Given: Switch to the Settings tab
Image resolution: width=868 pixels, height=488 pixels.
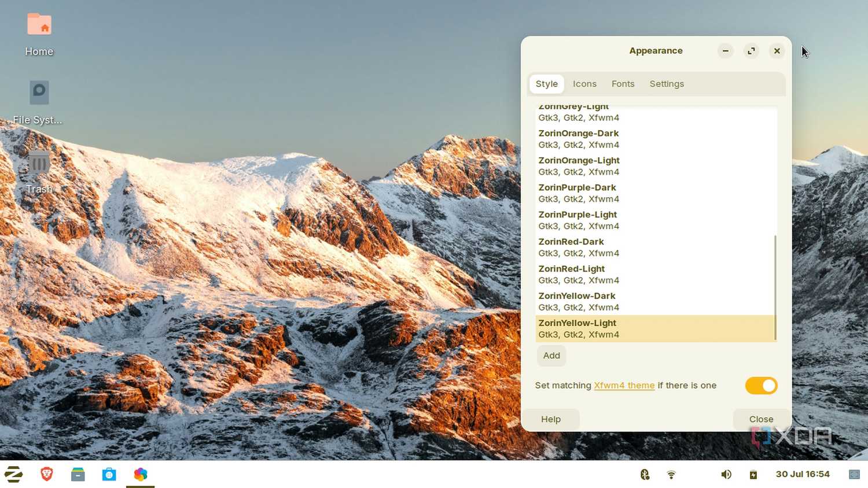Looking at the screenshot, I should pyautogui.click(x=667, y=84).
